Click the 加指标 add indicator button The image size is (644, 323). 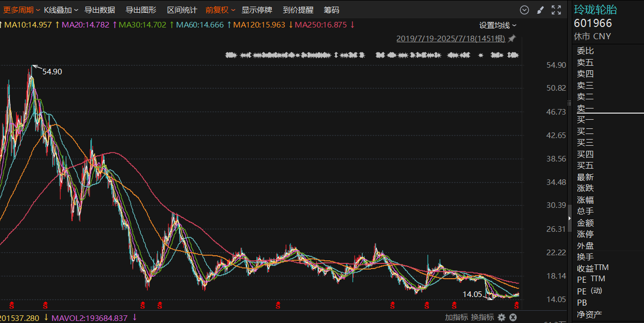pyautogui.click(x=456, y=317)
